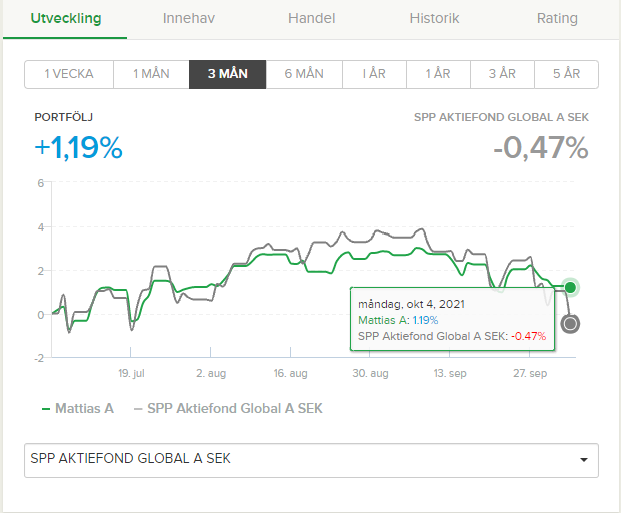This screenshot has height=513, width=621.
Task: Select the 1 VECKA time range
Action: (x=69, y=74)
